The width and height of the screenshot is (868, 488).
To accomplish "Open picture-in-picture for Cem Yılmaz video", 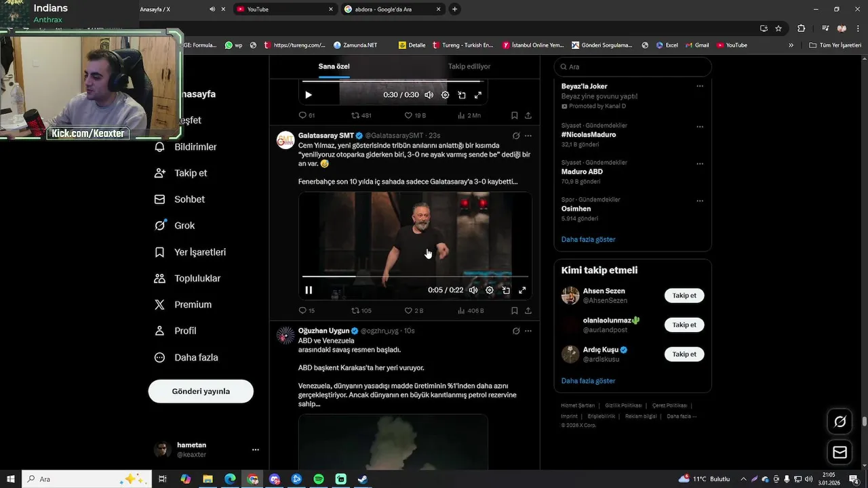I will [x=506, y=290].
